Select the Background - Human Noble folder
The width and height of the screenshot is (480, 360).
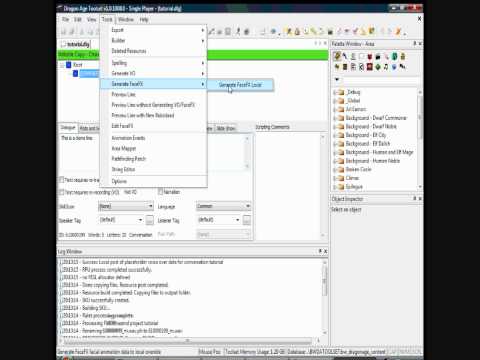pos(372,161)
